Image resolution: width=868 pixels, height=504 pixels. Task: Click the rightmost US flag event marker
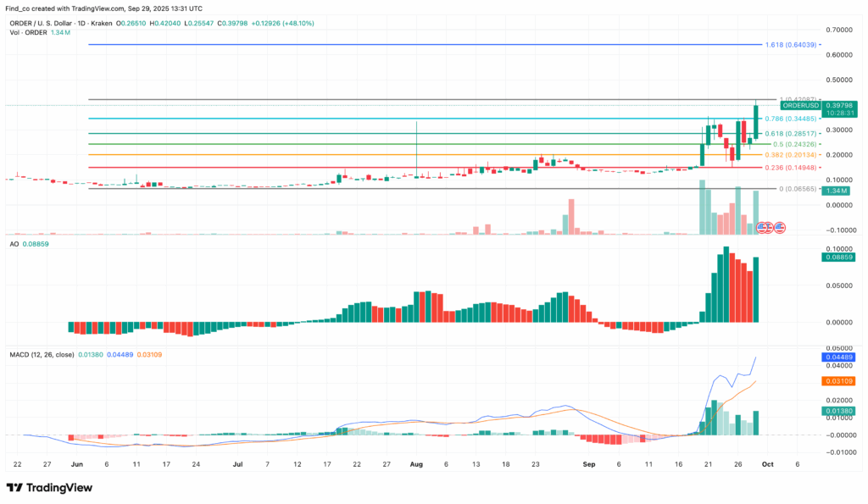pyautogui.click(x=780, y=227)
